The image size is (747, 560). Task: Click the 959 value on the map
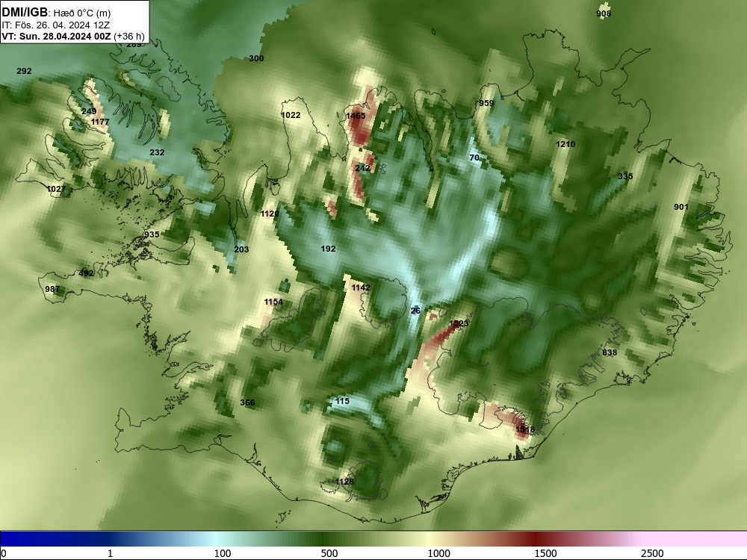[x=486, y=103]
